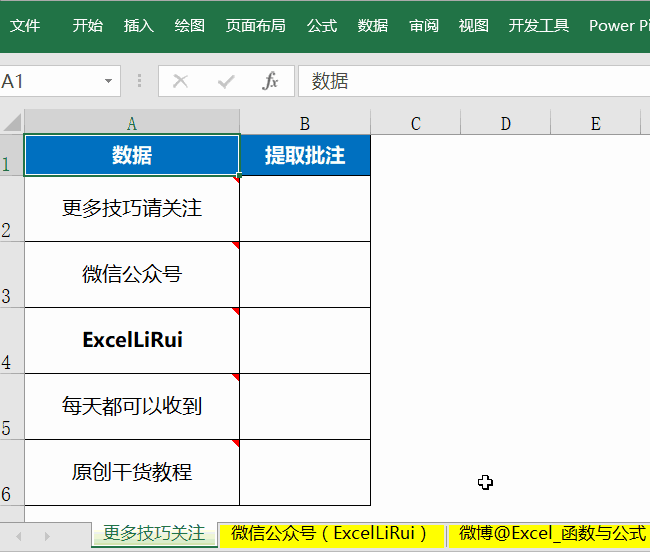Screen dimensions: 650x552
Task: Select empty cell B6 beside 原创干货教程
Action: pyautogui.click(x=305, y=472)
